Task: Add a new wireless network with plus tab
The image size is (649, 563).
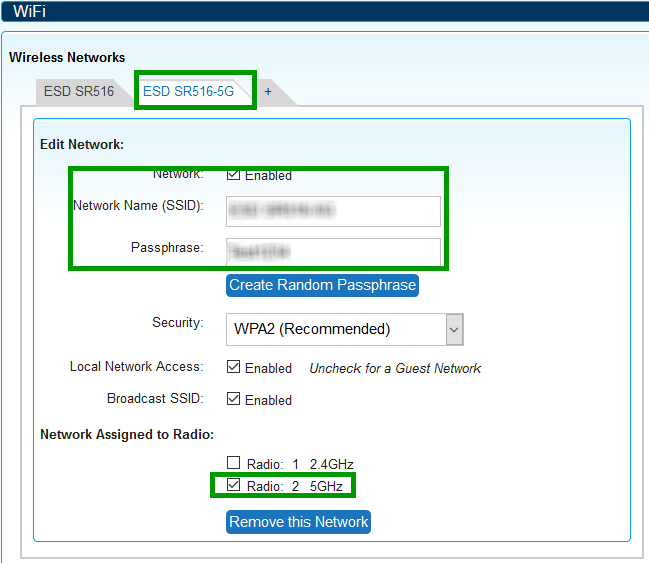Action: point(268,92)
